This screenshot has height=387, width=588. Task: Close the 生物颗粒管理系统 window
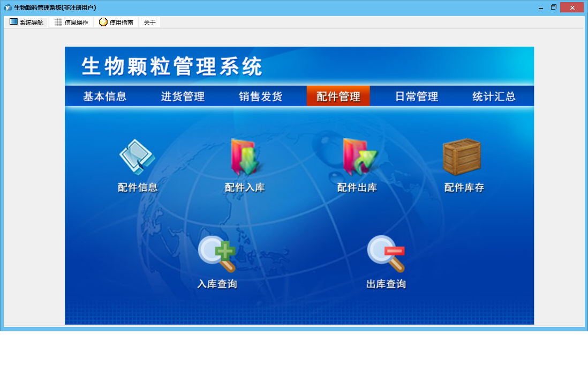point(572,8)
